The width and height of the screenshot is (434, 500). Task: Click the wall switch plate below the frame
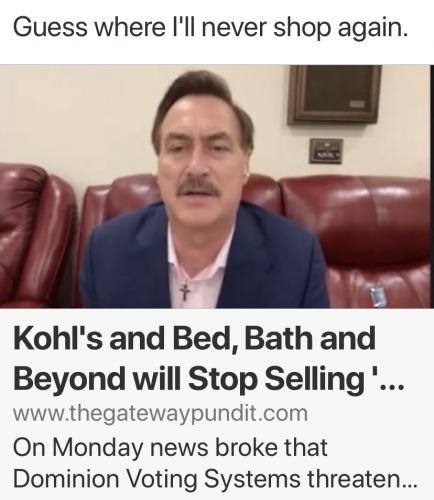click(x=326, y=151)
